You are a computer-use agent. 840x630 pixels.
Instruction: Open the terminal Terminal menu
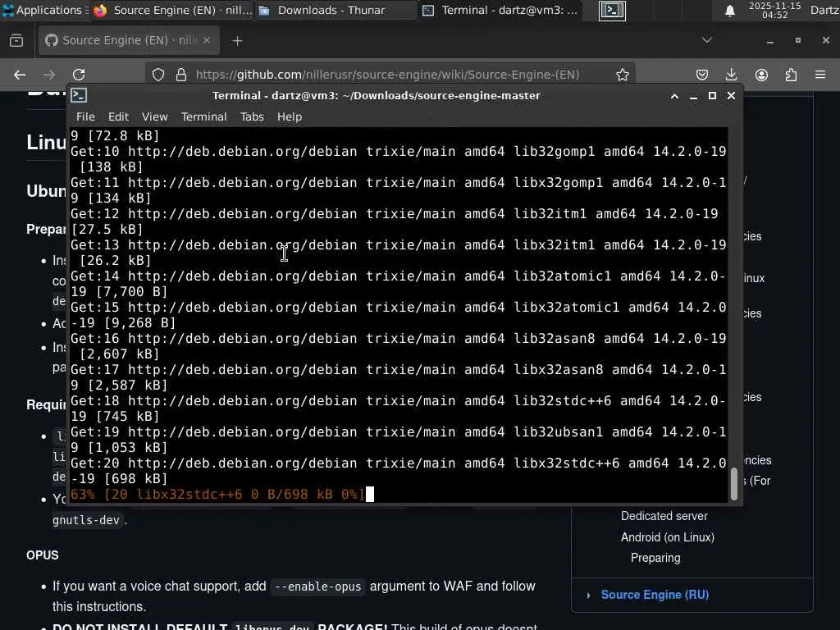[203, 116]
